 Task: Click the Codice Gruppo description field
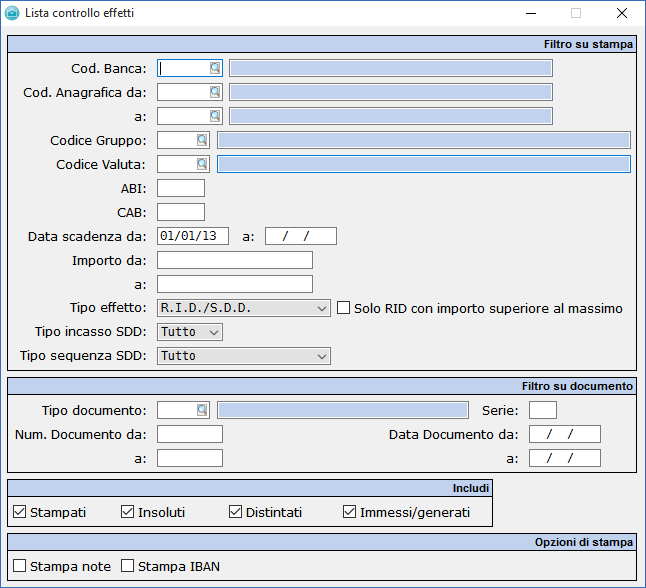click(x=424, y=140)
